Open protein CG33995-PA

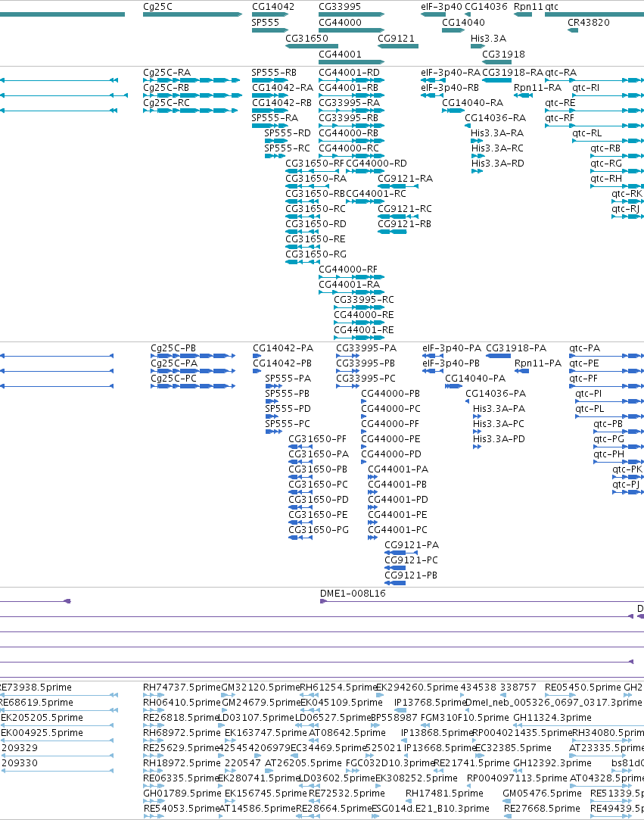point(366,348)
